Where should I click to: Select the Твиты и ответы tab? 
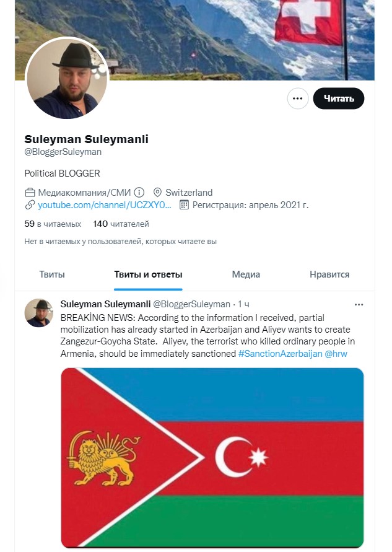pyautogui.click(x=148, y=274)
